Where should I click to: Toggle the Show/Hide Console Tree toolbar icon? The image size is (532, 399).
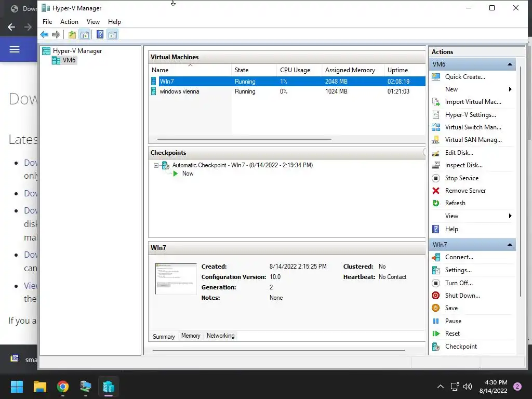(x=85, y=34)
